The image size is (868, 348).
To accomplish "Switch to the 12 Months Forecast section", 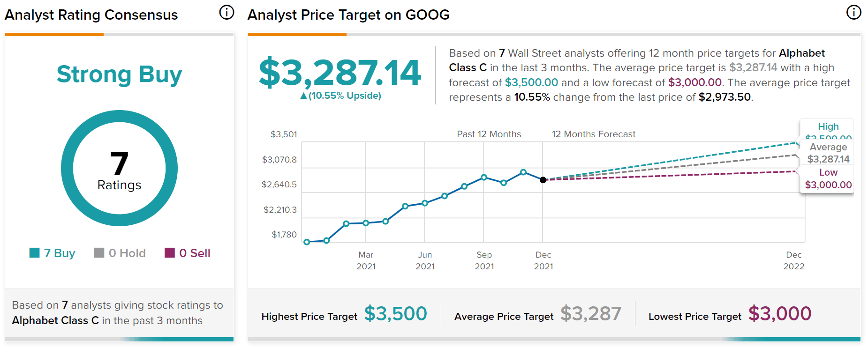I will 594,134.
